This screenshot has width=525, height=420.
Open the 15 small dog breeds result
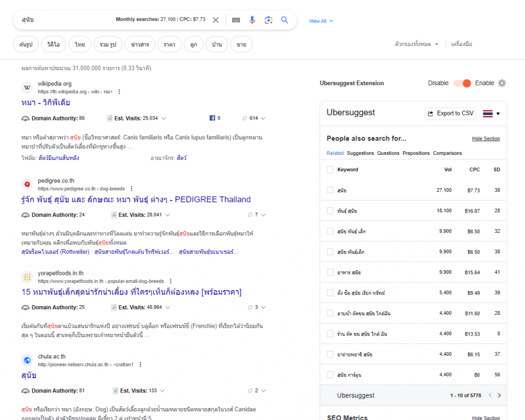(132, 292)
